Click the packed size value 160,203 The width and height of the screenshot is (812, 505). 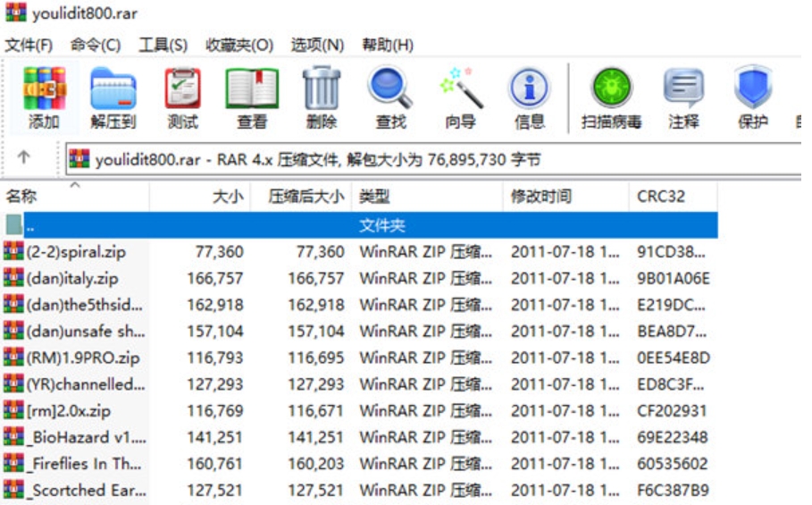pos(316,464)
